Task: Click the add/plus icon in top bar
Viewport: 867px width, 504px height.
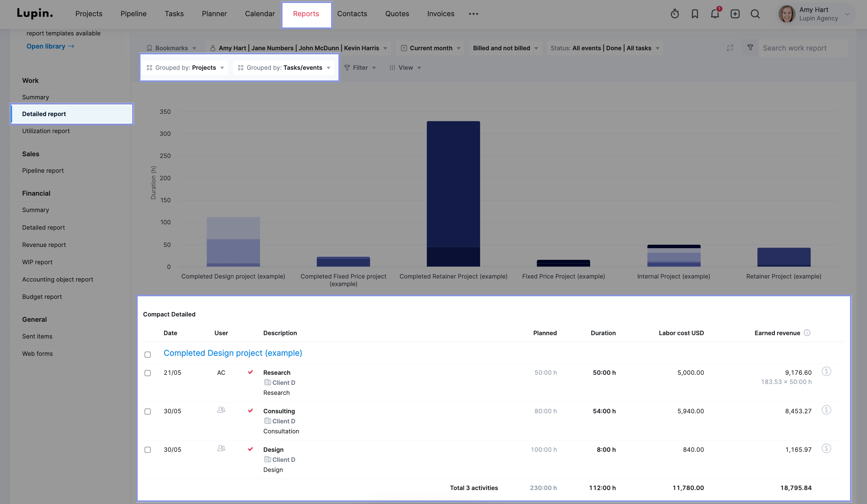Action: (734, 13)
